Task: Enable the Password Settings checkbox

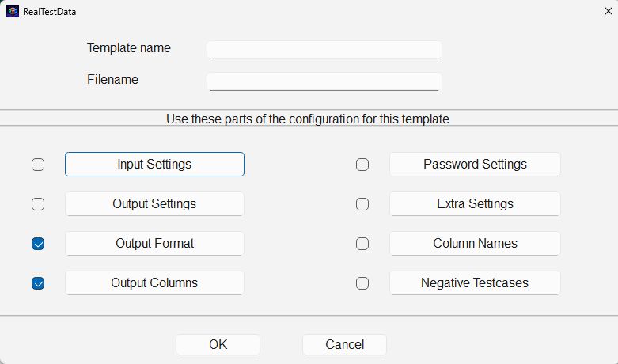Action: click(362, 165)
